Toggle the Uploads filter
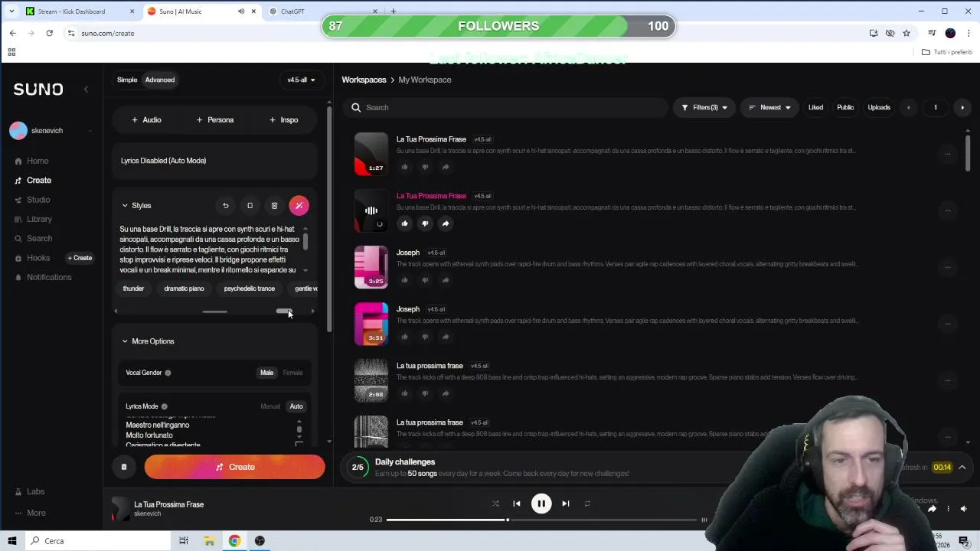 click(x=879, y=108)
